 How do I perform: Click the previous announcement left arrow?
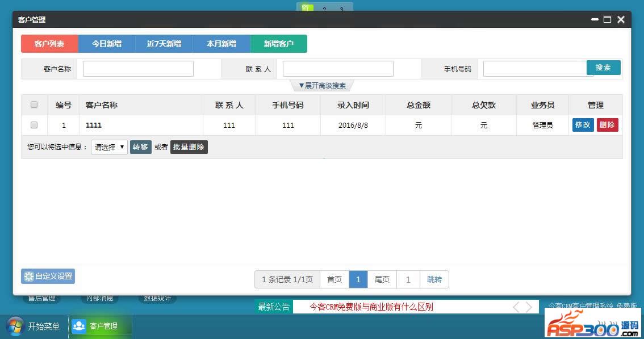[x=516, y=307]
